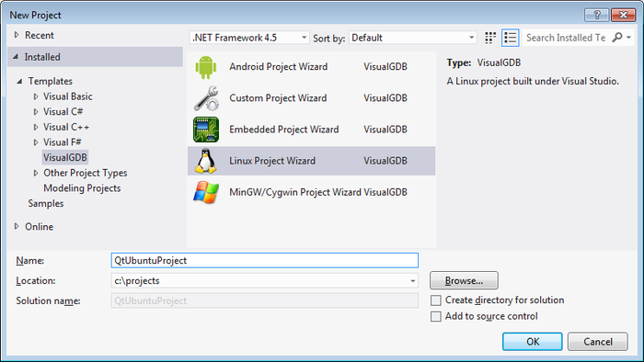Open the Location path dropdown arrow
Screen dimensions: 644x362
(x=412, y=281)
